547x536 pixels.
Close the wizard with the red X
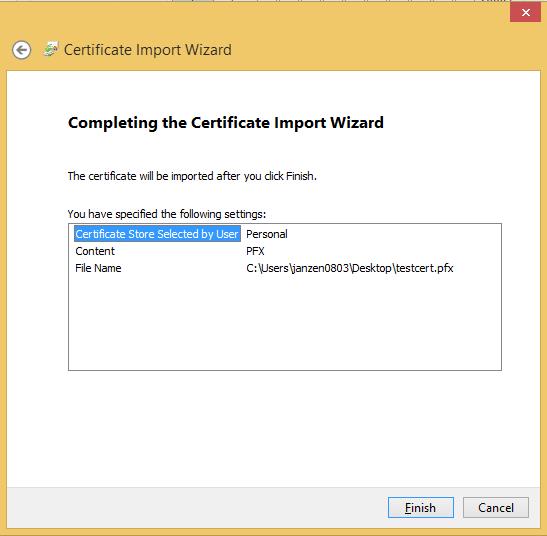[525, 13]
